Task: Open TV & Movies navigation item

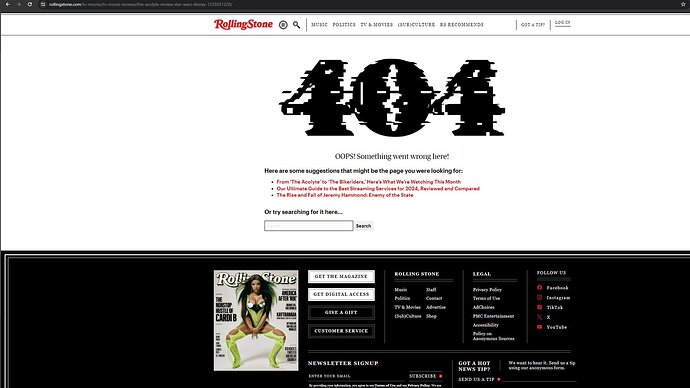Action: point(377,25)
